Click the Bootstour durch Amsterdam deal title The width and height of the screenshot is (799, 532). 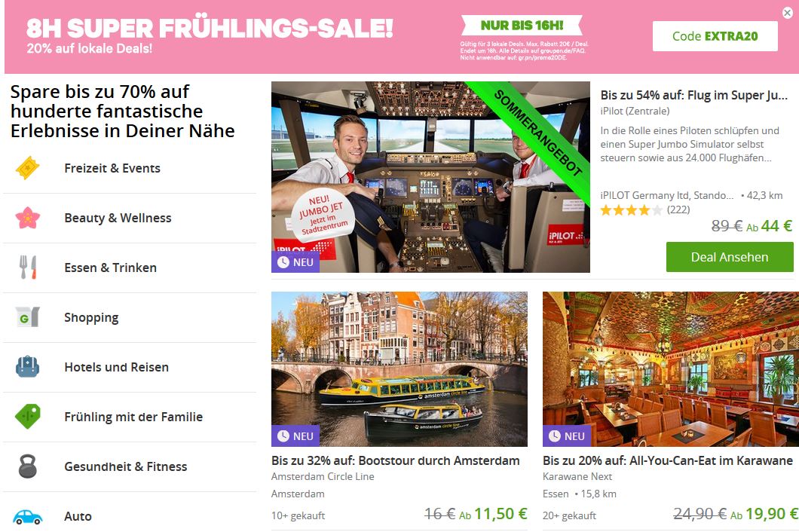click(396, 460)
